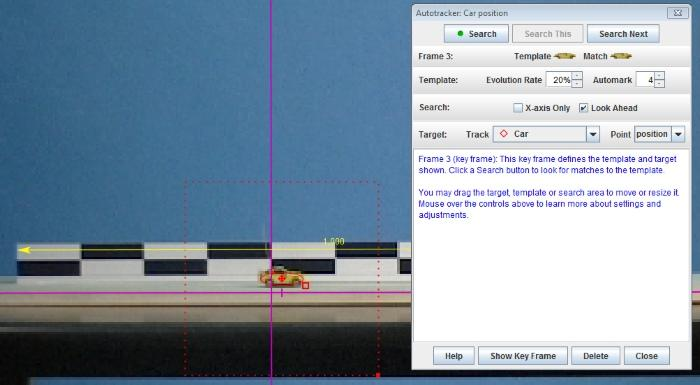This screenshot has width=700, height=385.
Task: Click the red crosshair target on car
Action: pyautogui.click(x=282, y=279)
